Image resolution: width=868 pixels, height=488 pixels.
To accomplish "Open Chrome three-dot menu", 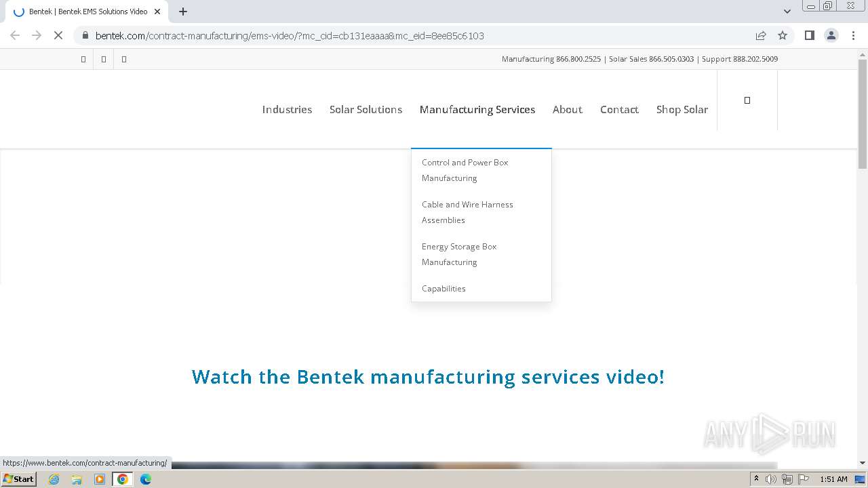I will (854, 35).
